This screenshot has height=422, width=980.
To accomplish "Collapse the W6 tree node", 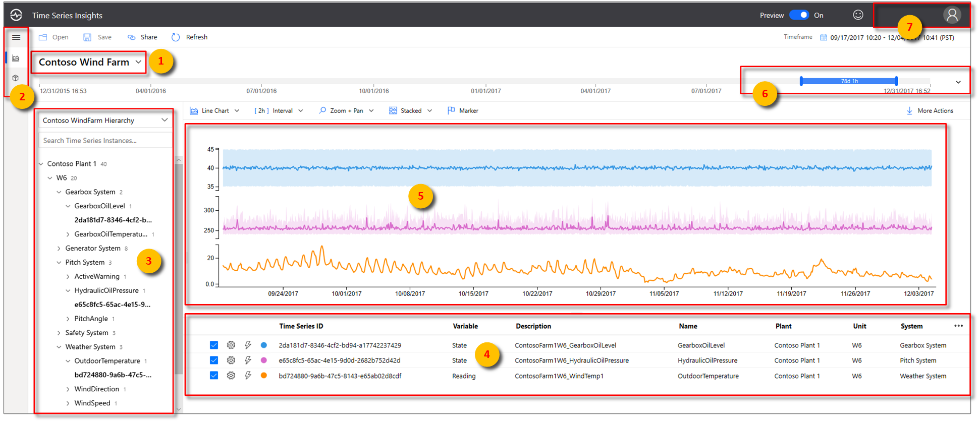I will tap(50, 178).
